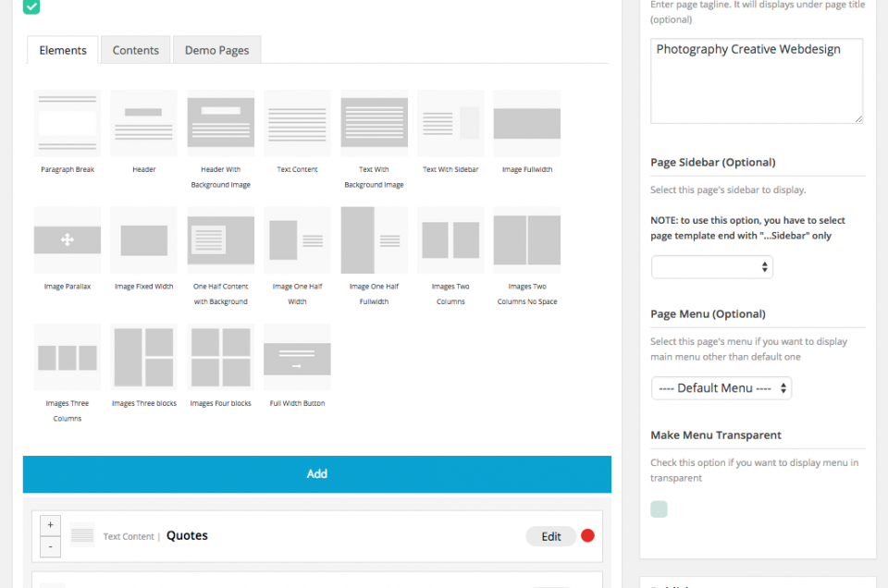Select the Paragraph Break element icon
The width and height of the screenshot is (888, 588).
(x=68, y=123)
